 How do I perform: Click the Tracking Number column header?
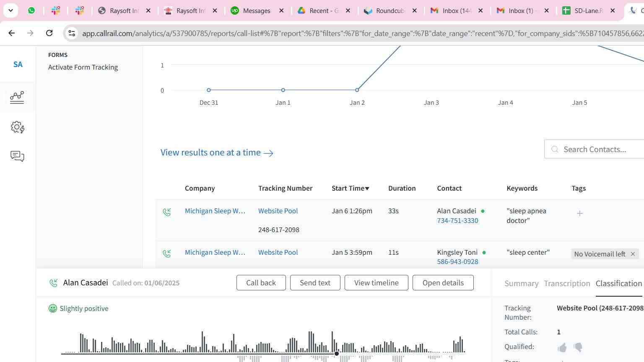[x=285, y=189]
